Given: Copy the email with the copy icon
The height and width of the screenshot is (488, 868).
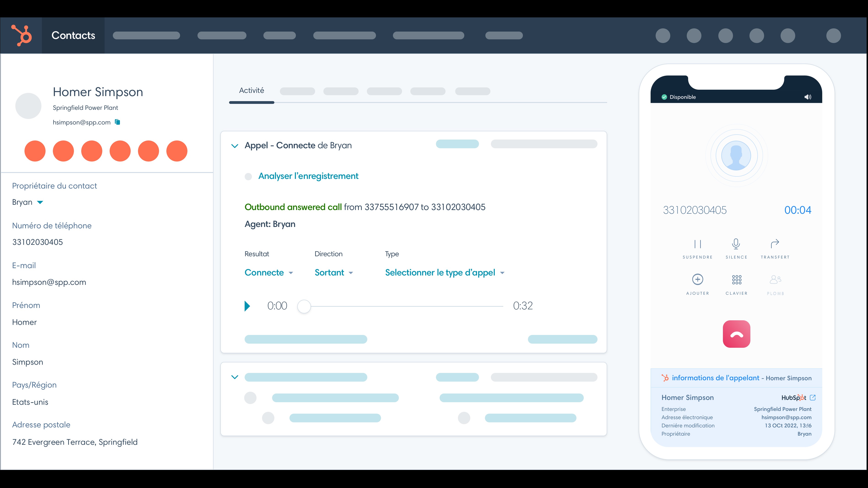Looking at the screenshot, I should pos(117,122).
